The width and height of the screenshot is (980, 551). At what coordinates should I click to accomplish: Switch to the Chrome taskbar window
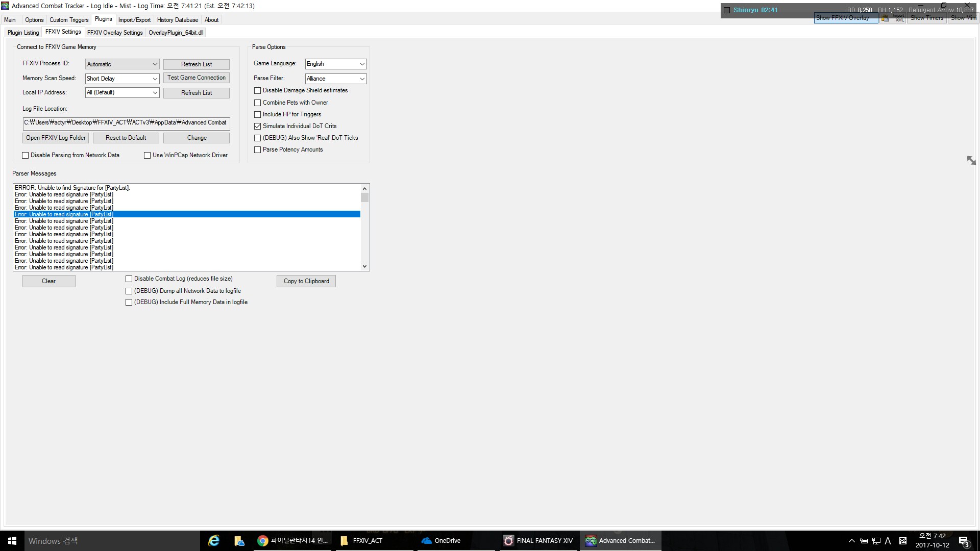pos(293,541)
